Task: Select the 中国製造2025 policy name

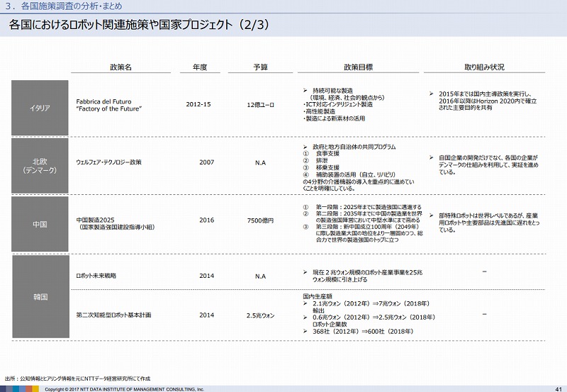Action: pos(96,220)
